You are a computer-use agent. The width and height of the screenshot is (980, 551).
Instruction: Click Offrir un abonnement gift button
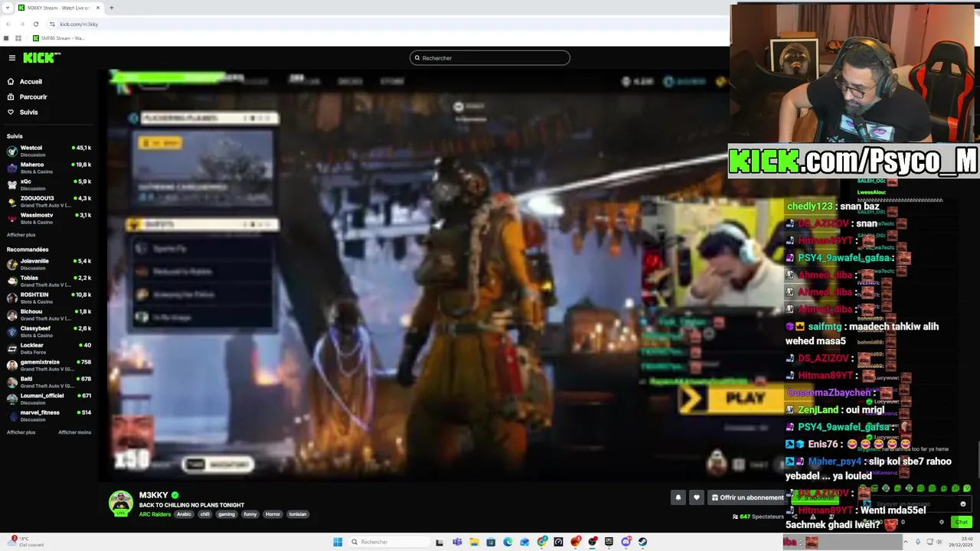point(746,497)
